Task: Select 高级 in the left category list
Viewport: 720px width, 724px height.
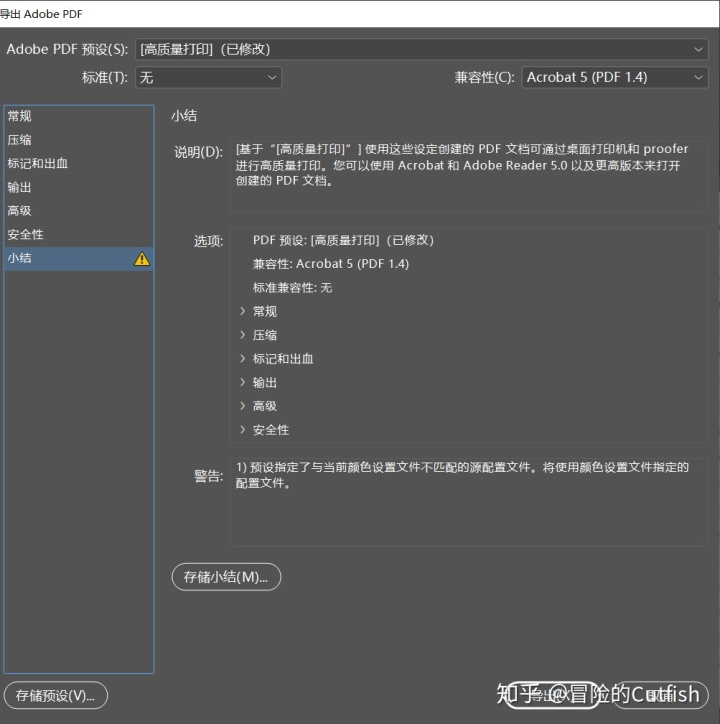Action: pos(79,211)
